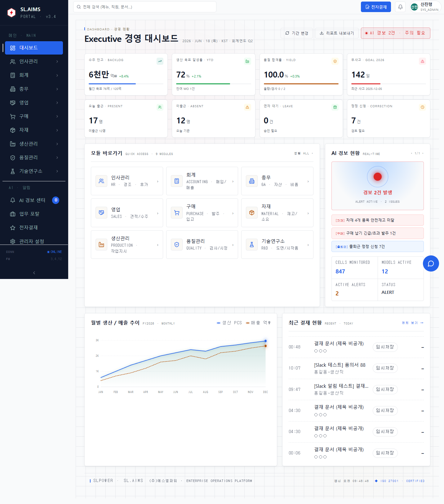Open 관리자 설정 in sidebar

(x=34, y=241)
